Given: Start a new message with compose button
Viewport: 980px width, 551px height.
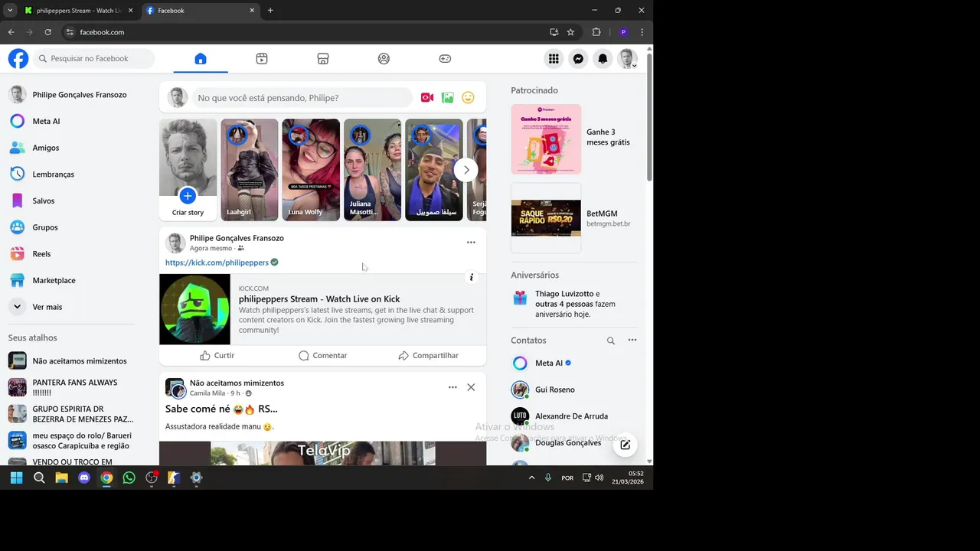Looking at the screenshot, I should (x=625, y=445).
